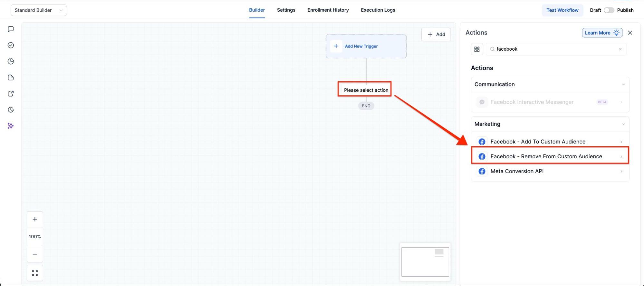Click the purple AI sparkle icon
644x286 pixels.
pyautogui.click(x=11, y=126)
